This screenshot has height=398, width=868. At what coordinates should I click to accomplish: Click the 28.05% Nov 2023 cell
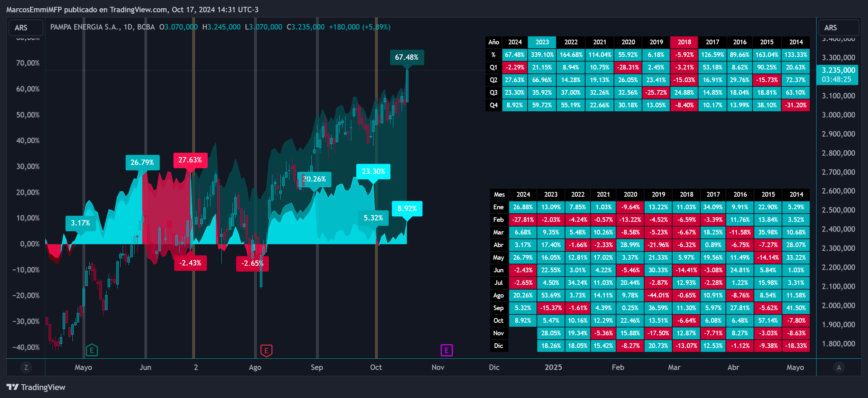[551, 333]
